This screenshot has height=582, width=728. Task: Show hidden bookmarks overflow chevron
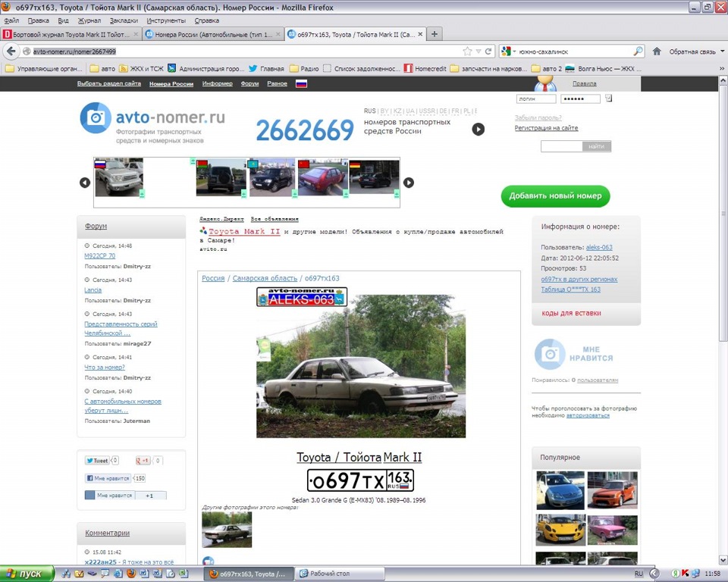pos(721,68)
